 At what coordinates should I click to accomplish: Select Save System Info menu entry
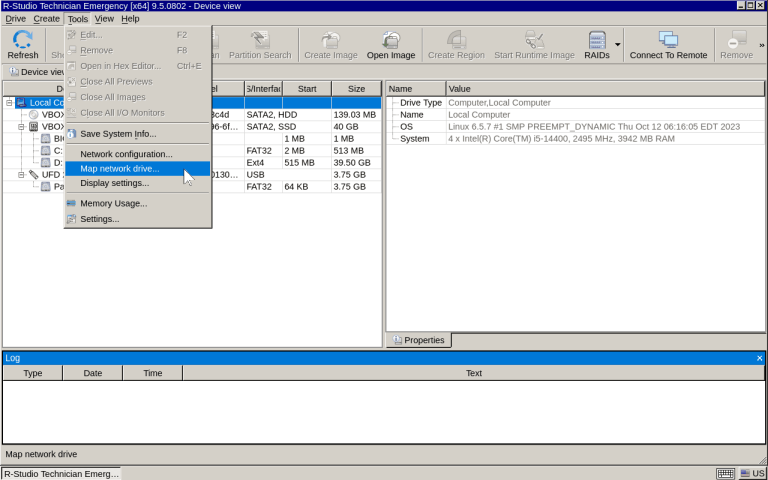[x=117, y=134]
